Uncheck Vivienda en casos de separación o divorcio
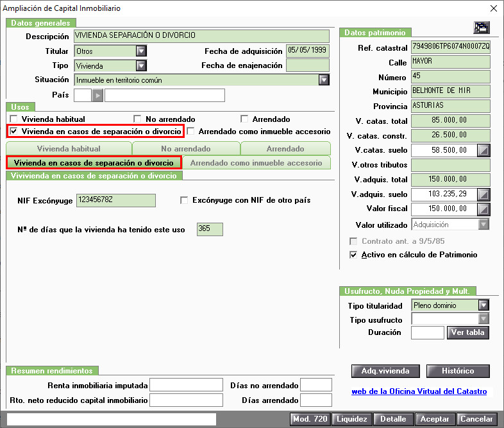The height and width of the screenshot is (428, 504). 13,131
